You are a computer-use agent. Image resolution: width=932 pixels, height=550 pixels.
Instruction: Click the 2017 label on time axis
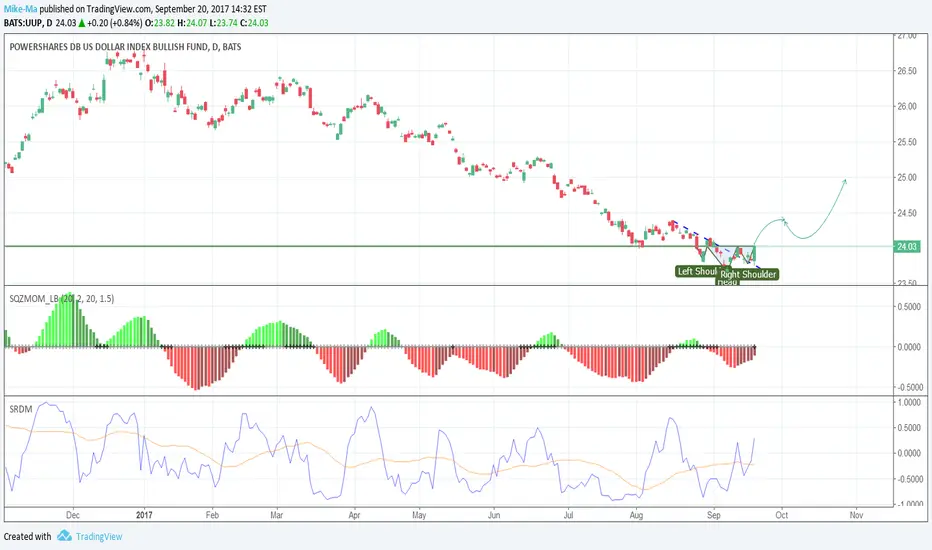pyautogui.click(x=144, y=515)
